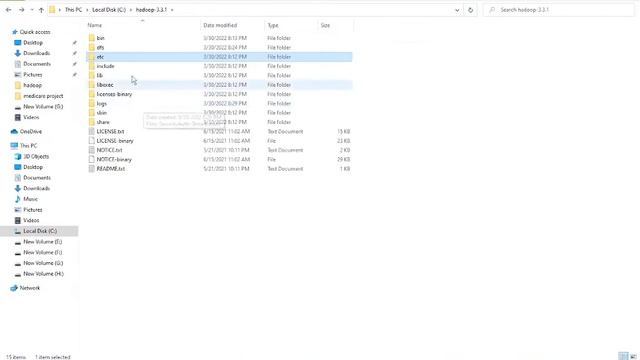Open Quick access in navigation pane
640x360 pixels.
point(35,32)
